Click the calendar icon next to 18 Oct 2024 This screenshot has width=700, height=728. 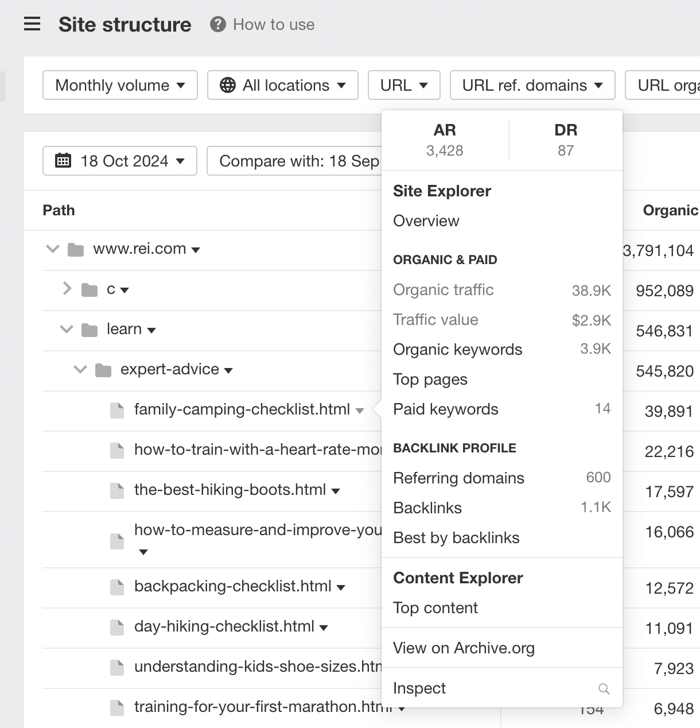click(63, 160)
